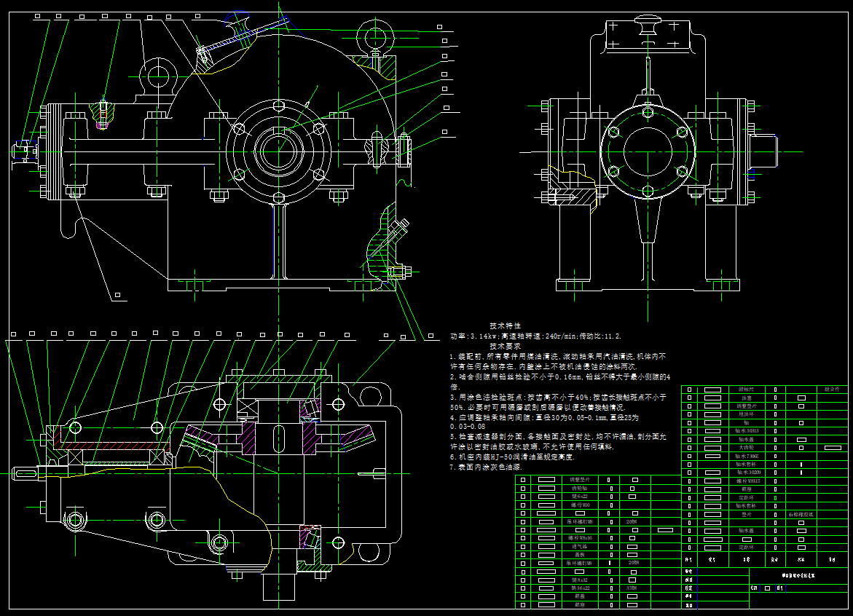This screenshot has width=853, height=616.
Task: Click the parts list cell "大齿轮"
Action: click(x=747, y=448)
